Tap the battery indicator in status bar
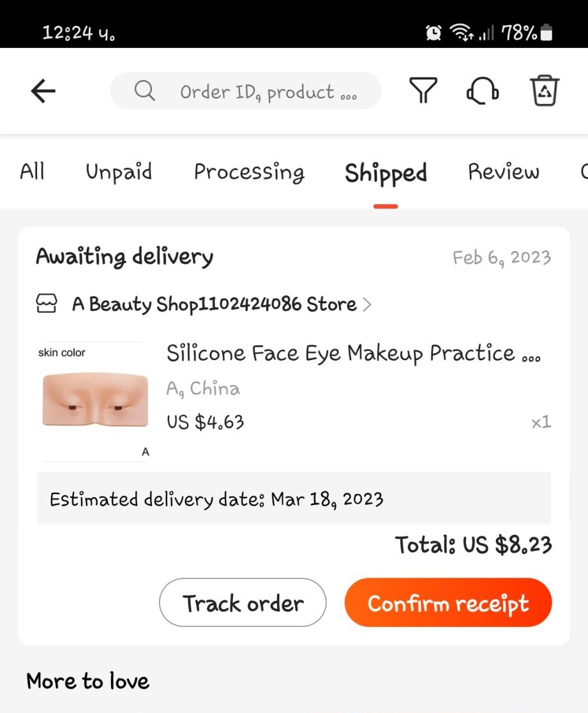This screenshot has height=713, width=588. point(547,33)
